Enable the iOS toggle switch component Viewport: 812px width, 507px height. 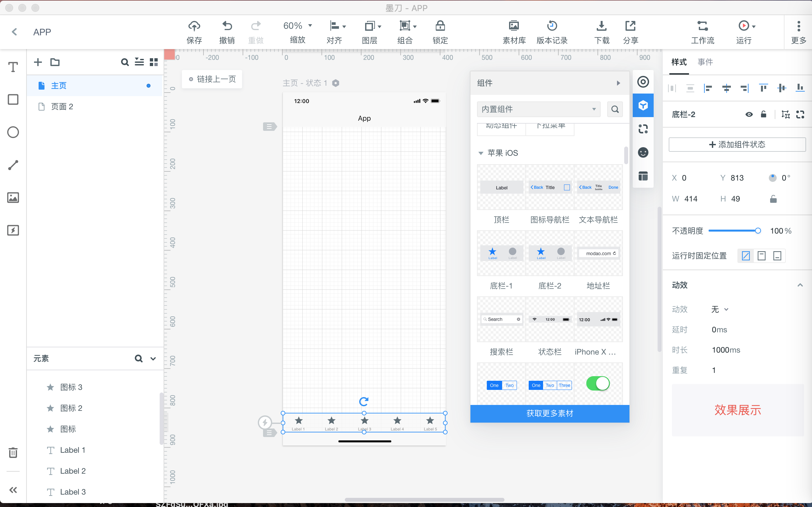point(598,384)
